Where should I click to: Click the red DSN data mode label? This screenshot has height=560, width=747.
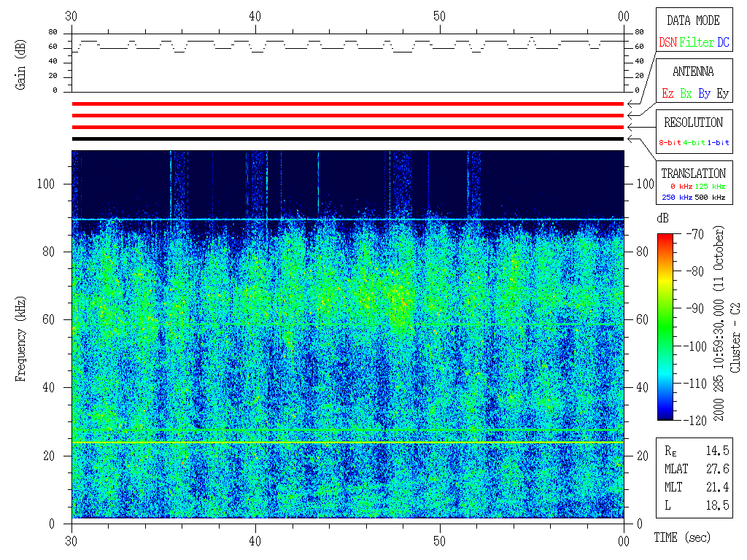click(x=667, y=42)
